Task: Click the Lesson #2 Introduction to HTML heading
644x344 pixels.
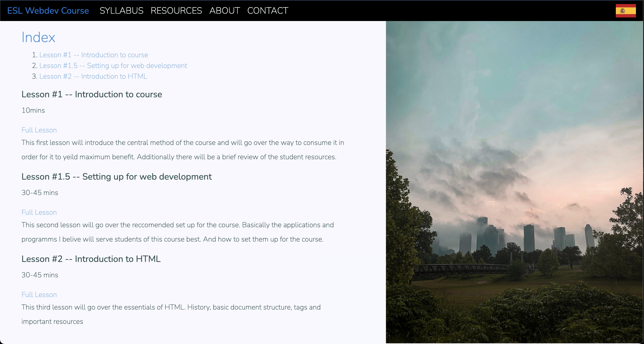Action: (x=91, y=259)
